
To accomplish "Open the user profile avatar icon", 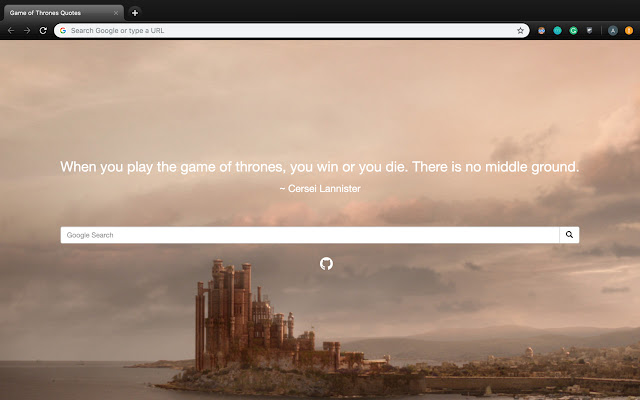I will tap(613, 31).
